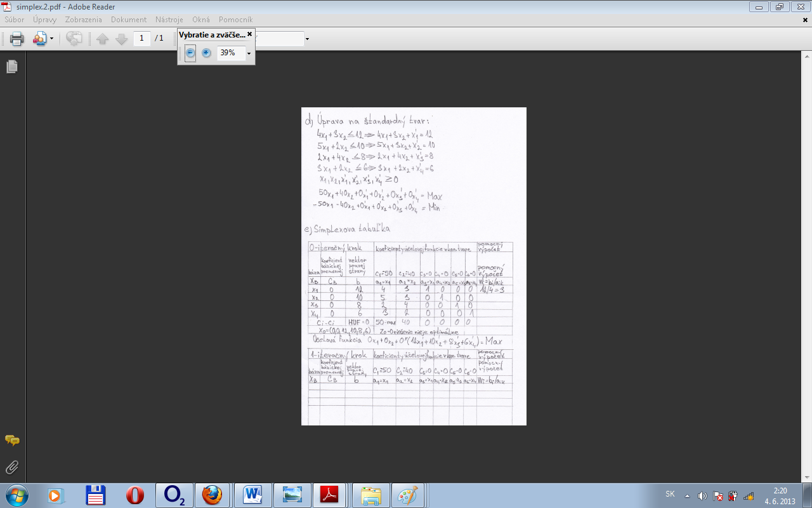The width and height of the screenshot is (812, 508).
Task: Zoom out with the minus button
Action: point(190,53)
